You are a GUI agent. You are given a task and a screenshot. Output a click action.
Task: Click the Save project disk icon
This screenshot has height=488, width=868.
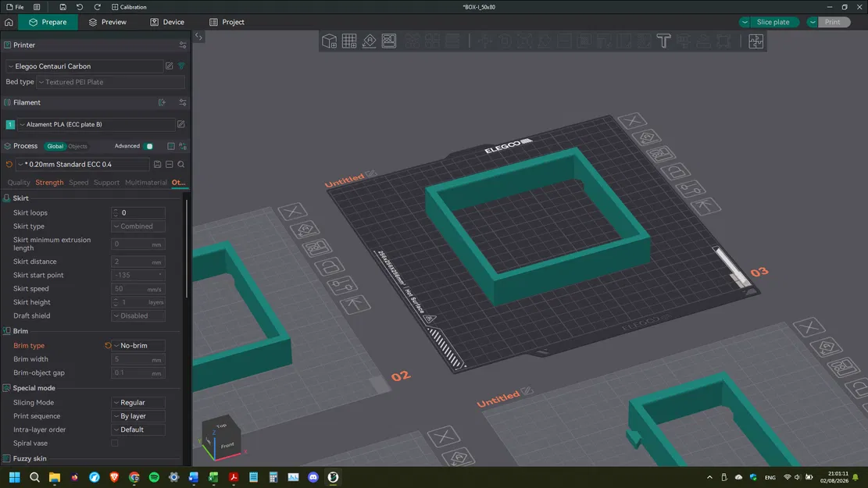point(63,7)
